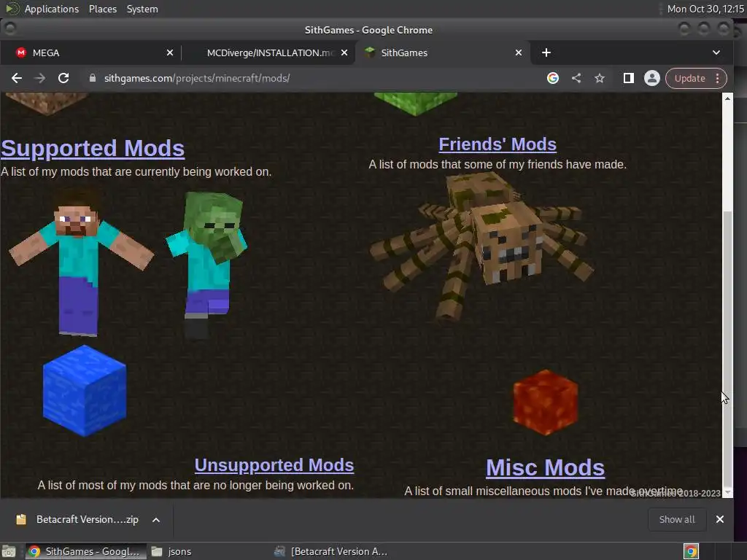747x560 pixels.
Task: Click the padlock site info icon
Action: 93,78
